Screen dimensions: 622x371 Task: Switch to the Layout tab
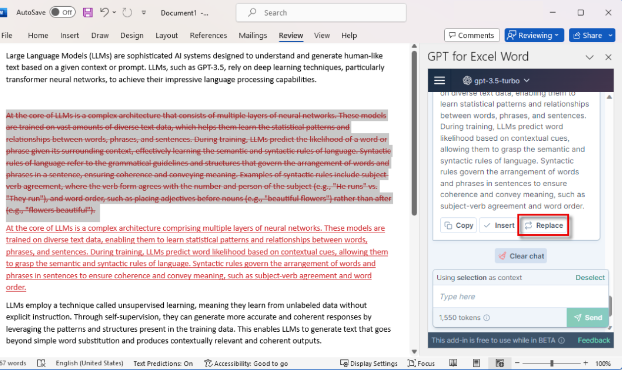point(166,35)
